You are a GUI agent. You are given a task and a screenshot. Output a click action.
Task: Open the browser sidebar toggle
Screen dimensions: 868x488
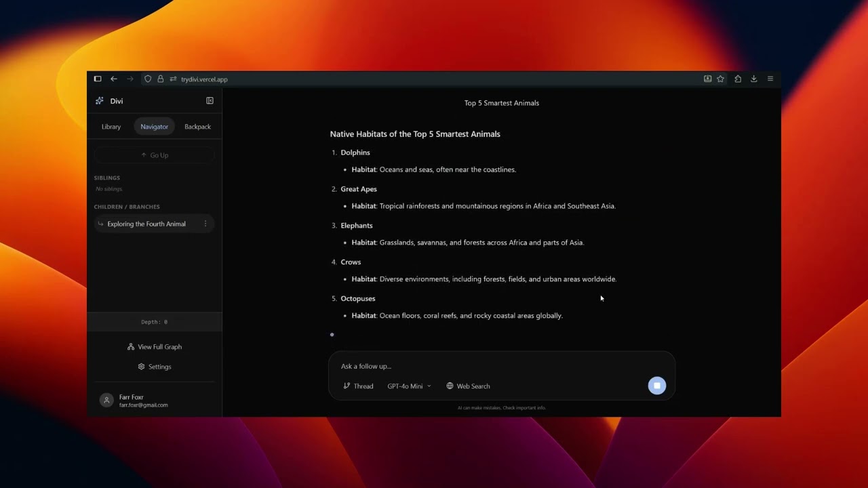coord(98,79)
